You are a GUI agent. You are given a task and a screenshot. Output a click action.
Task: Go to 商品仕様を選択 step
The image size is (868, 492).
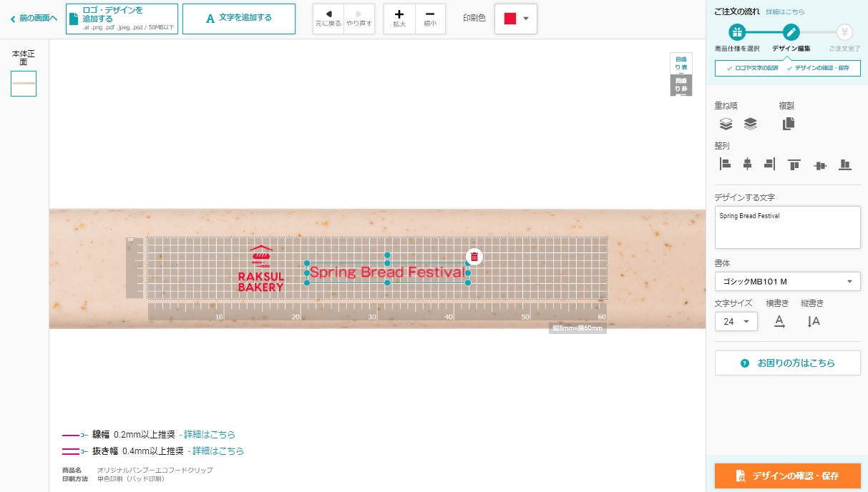pos(737,32)
